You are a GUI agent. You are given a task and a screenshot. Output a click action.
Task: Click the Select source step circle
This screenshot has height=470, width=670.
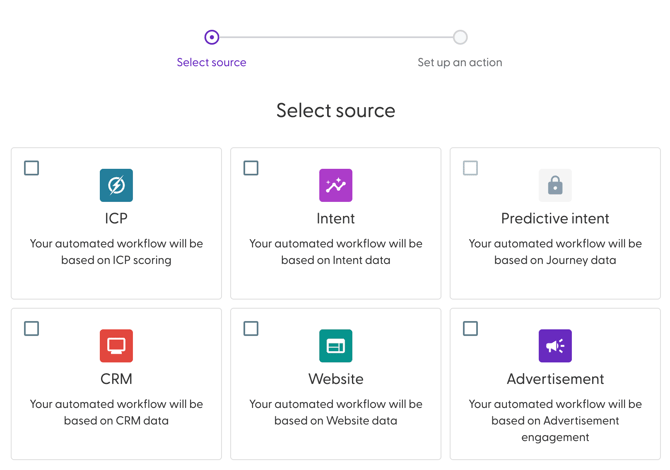click(211, 37)
